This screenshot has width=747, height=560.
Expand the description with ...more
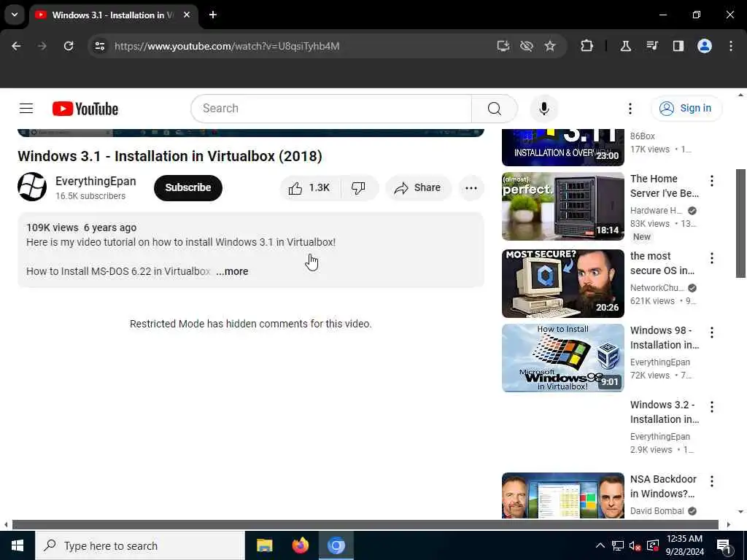(x=232, y=271)
